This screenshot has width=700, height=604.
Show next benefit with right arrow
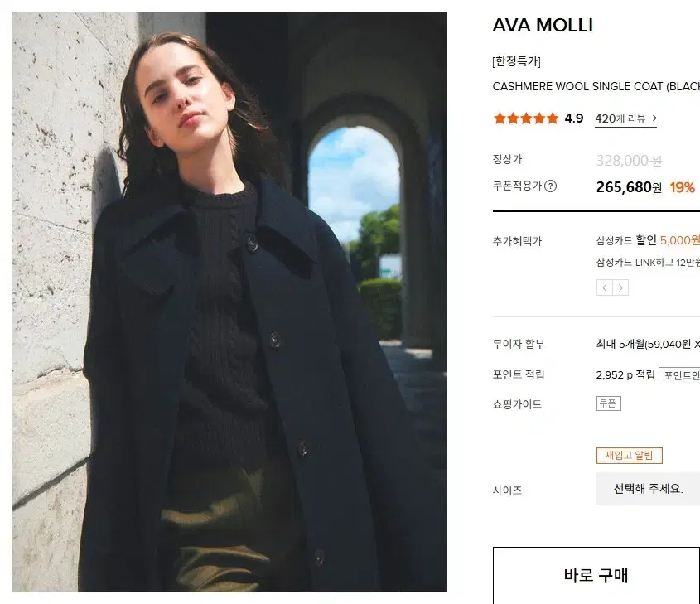(620, 288)
